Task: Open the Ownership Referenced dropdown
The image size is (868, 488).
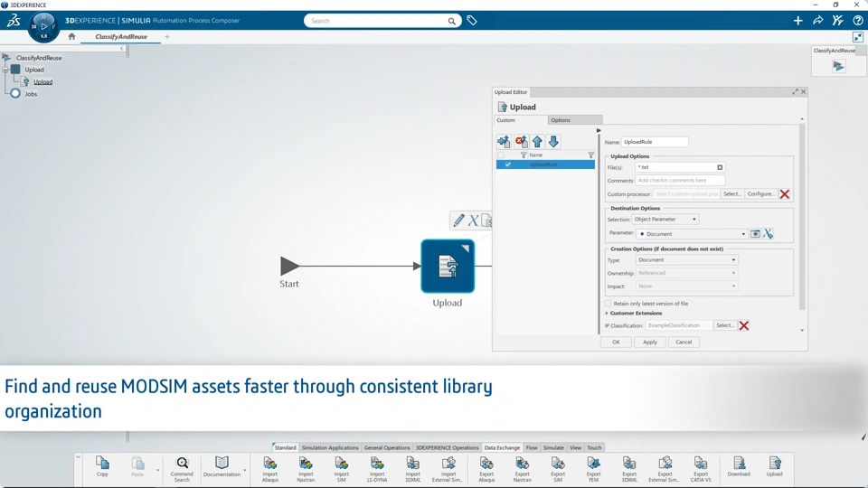Action: (686, 273)
